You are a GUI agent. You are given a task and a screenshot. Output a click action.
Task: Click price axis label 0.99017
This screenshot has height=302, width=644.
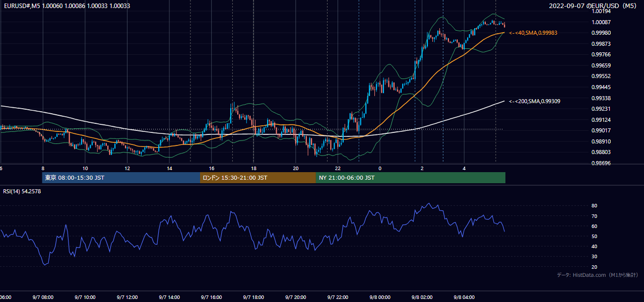pyautogui.click(x=601, y=131)
